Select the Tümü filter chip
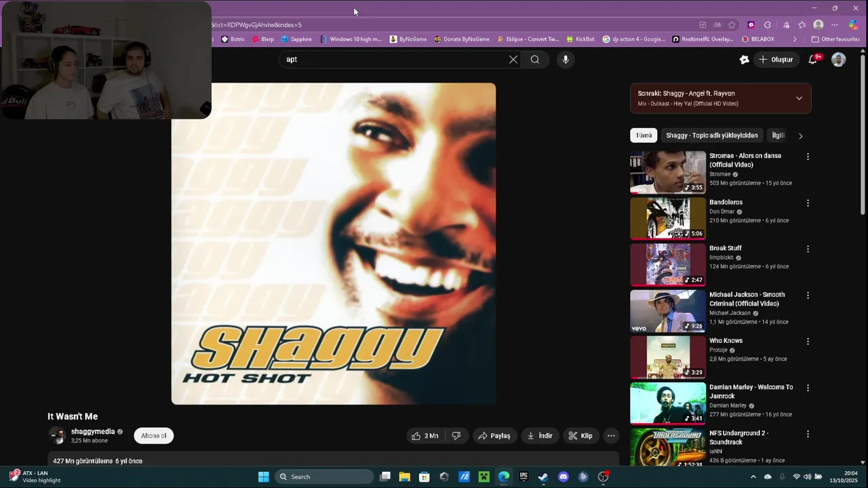 point(644,136)
